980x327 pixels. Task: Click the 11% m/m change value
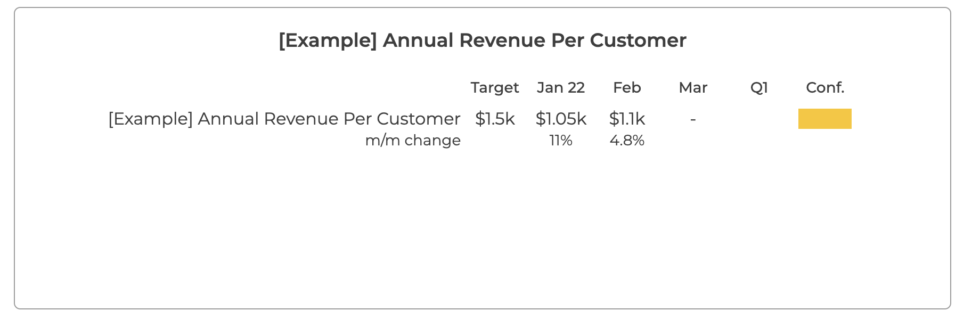pyautogui.click(x=561, y=141)
